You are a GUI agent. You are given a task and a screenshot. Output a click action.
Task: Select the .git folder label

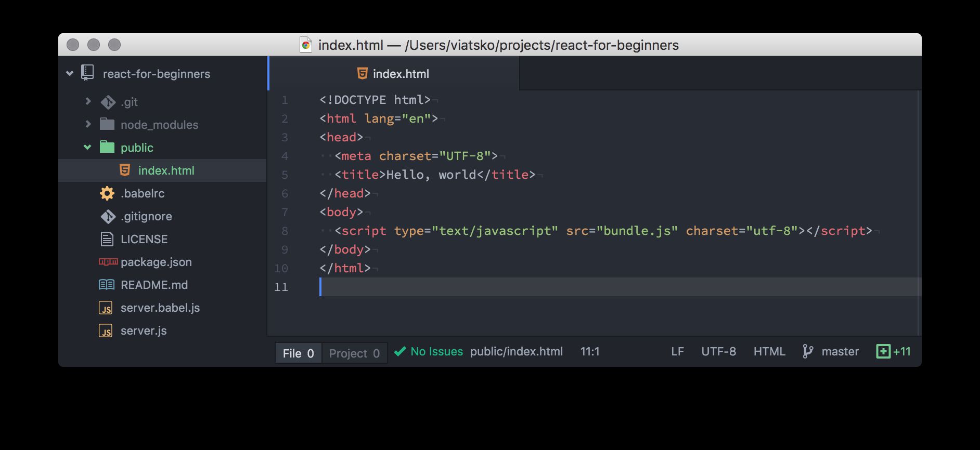click(x=129, y=102)
